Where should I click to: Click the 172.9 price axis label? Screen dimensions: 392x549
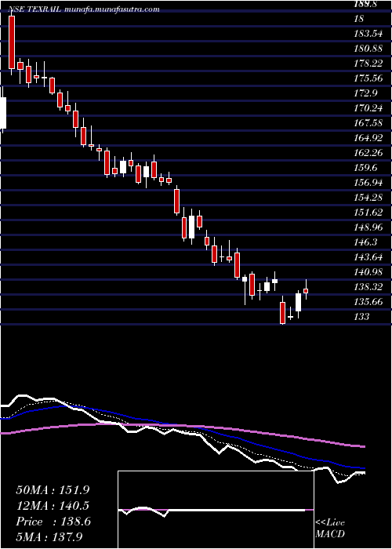366,93
